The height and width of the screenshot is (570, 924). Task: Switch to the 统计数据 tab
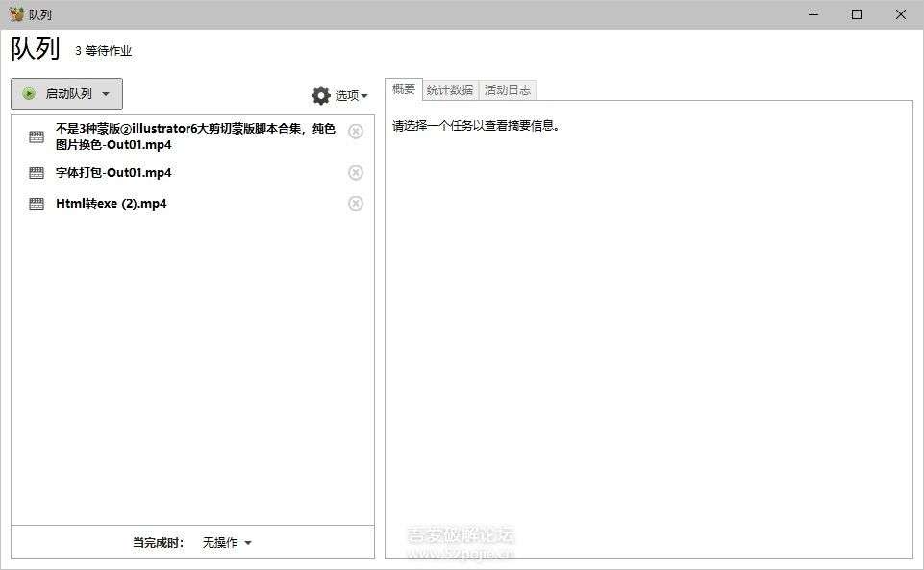point(449,89)
